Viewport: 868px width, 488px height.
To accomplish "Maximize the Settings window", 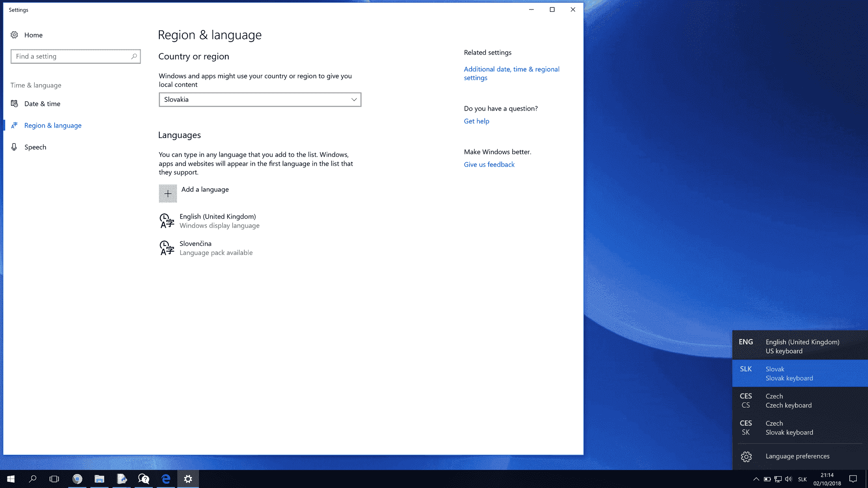I will (x=552, y=10).
